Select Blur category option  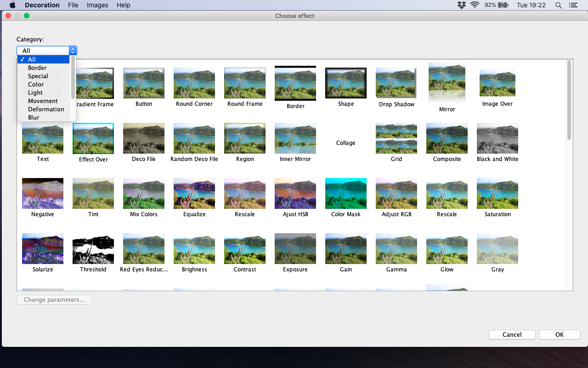34,117
